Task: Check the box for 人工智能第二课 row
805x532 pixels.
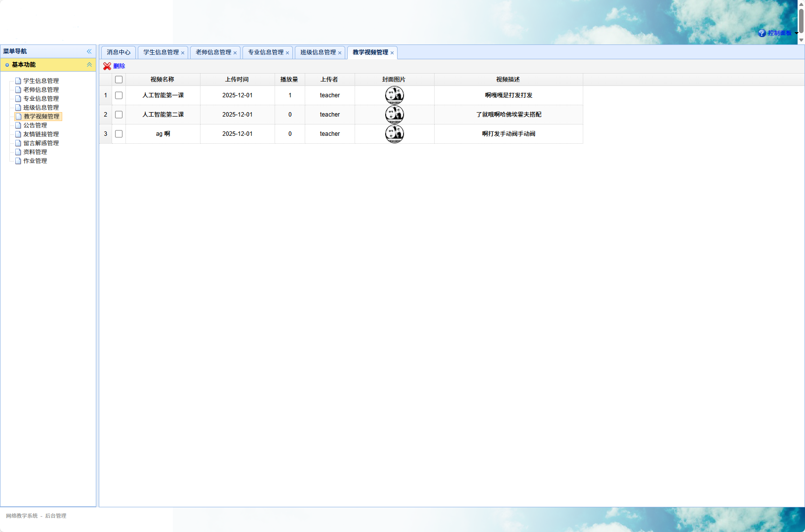Action: (x=119, y=115)
